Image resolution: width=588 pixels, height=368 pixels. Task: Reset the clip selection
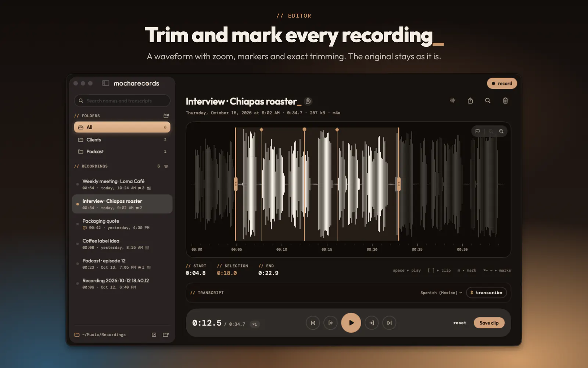[460, 323]
